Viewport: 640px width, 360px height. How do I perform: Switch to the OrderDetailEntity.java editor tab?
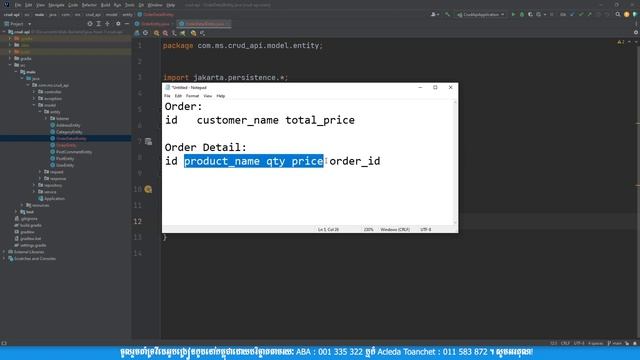point(204,24)
